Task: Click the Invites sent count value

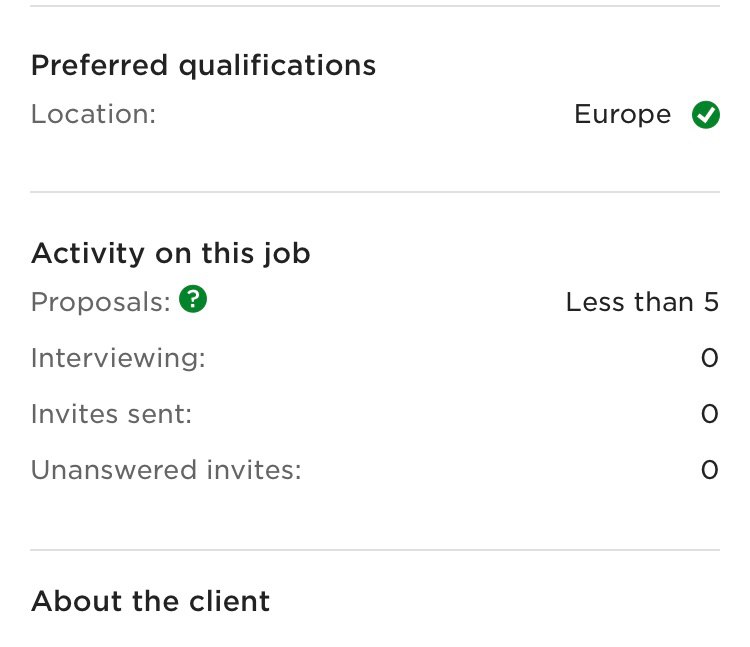Action: coord(710,414)
